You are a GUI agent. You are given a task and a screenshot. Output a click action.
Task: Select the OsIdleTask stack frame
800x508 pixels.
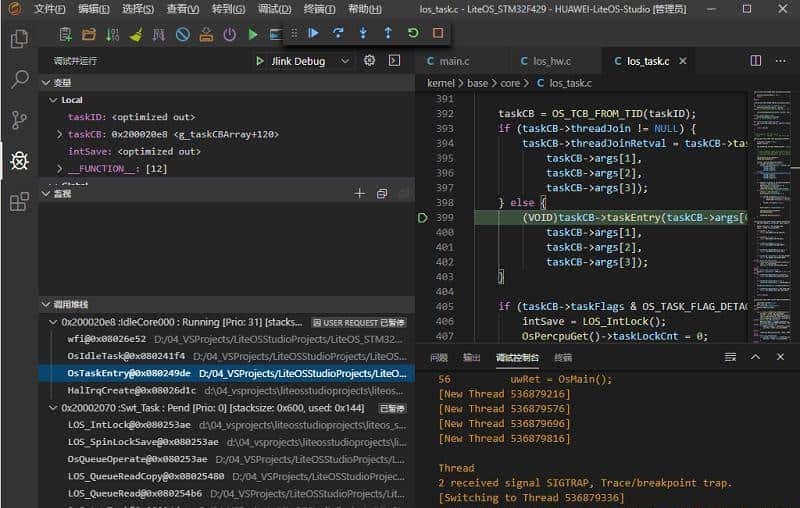(227, 356)
